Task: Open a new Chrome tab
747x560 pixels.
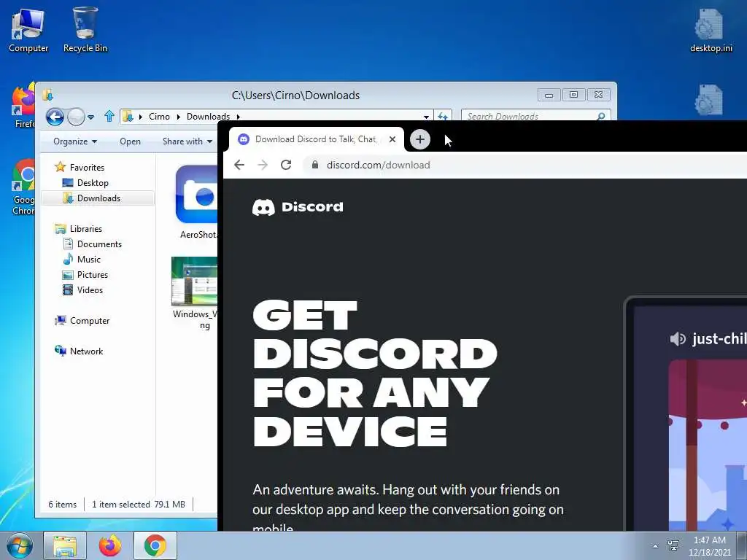Action: pos(419,139)
